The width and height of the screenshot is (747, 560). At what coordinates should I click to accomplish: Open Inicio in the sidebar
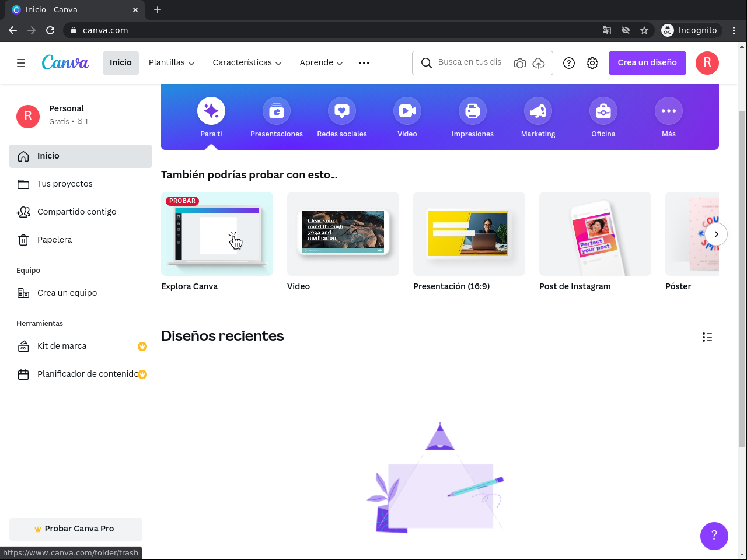81,156
